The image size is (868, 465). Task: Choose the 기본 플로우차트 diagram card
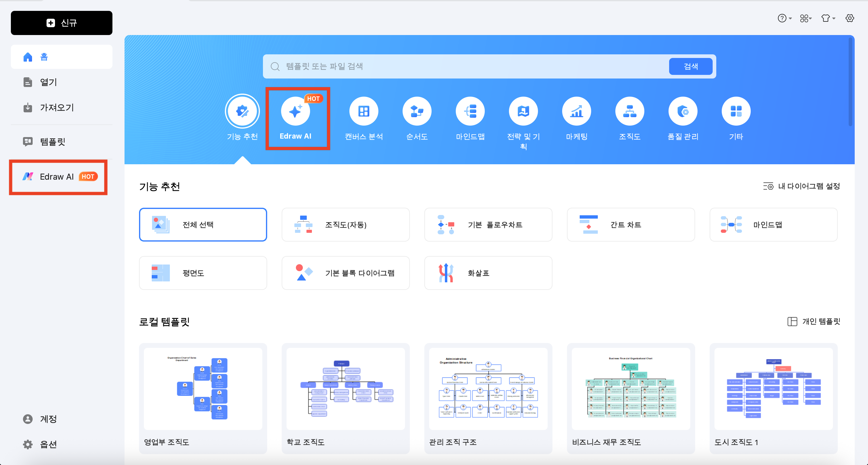[x=488, y=225]
